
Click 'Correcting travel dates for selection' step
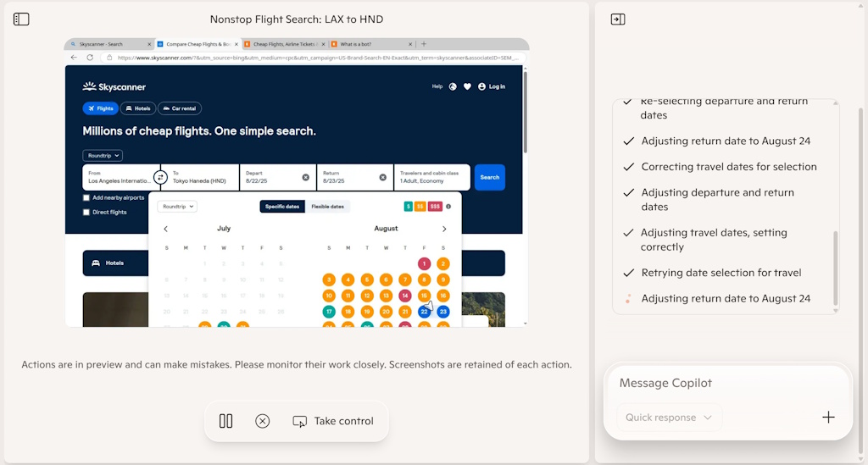(728, 167)
